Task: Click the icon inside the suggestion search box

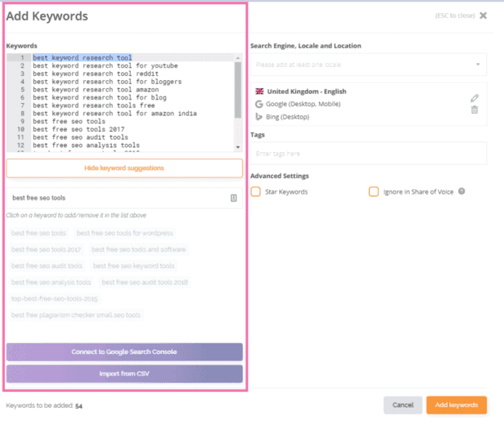Action: 234,198
